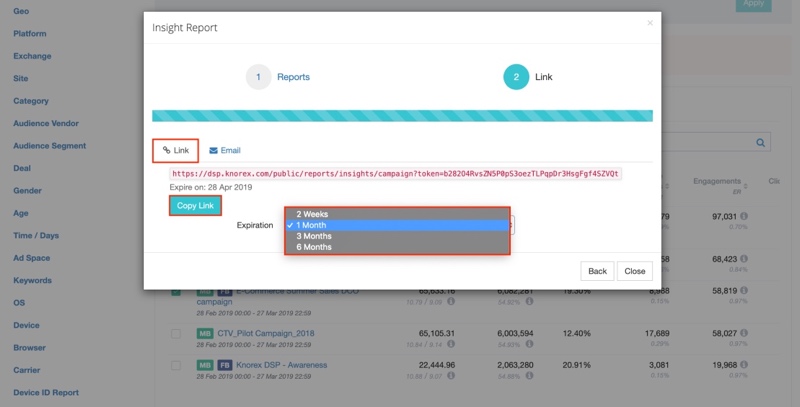Click the FB badge on Knorex DSP - Awareness
Image resolution: width=800 pixels, height=407 pixels.
pos(225,365)
